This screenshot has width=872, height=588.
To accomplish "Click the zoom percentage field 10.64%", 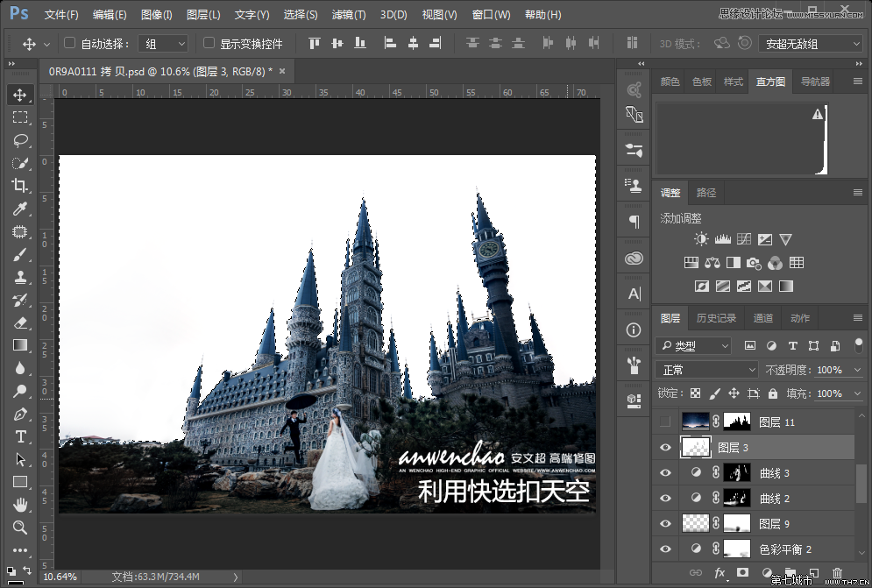I will (x=60, y=577).
